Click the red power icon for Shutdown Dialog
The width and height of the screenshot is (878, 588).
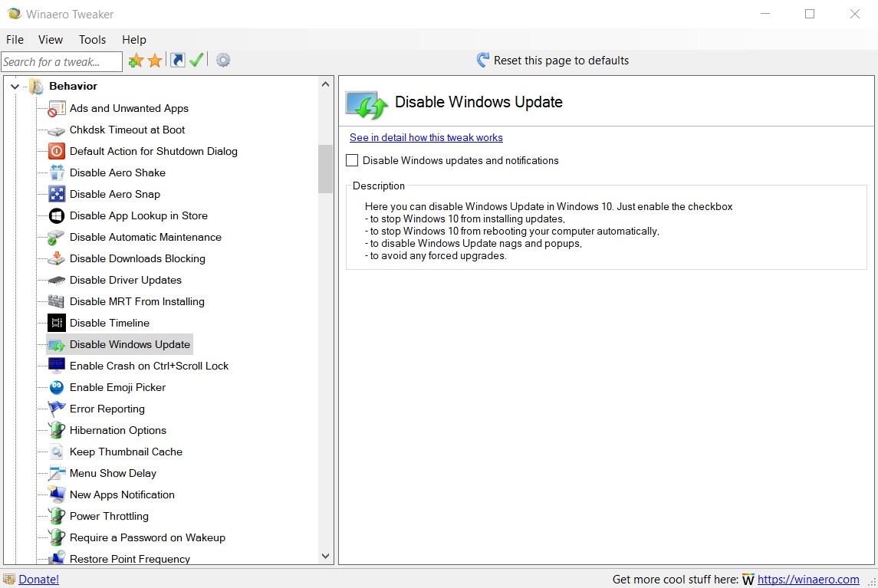click(57, 151)
